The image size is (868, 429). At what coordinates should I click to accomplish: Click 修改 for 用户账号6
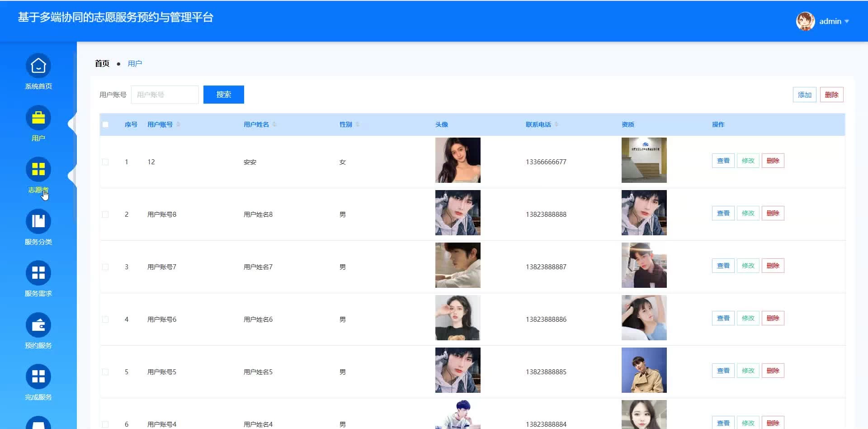[x=748, y=318]
